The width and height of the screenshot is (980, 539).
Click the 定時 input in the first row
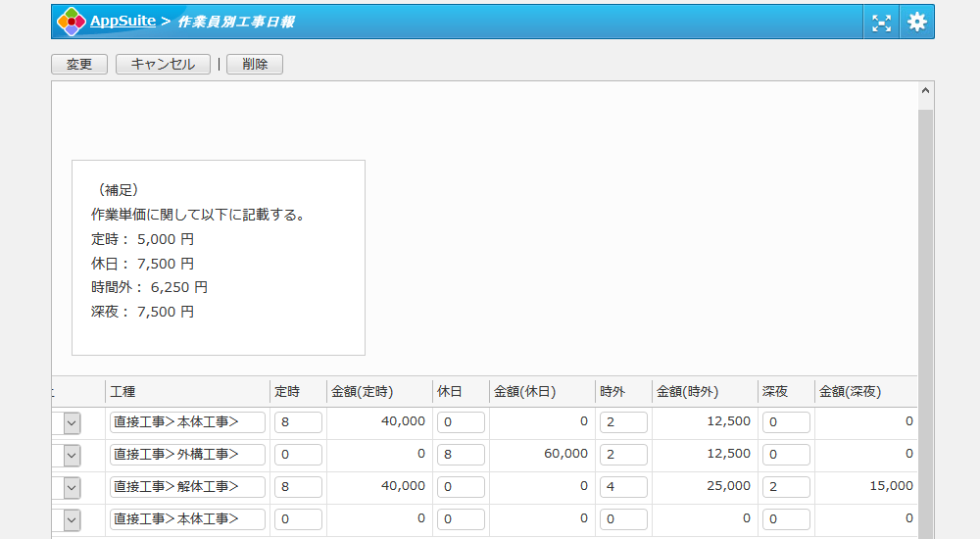pos(298,422)
